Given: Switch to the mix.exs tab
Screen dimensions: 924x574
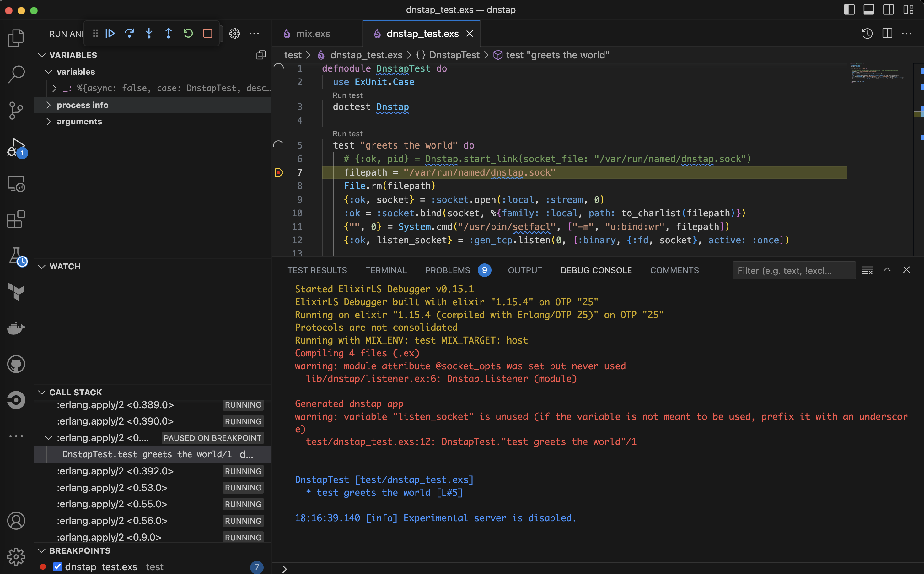Looking at the screenshot, I should click(x=312, y=33).
